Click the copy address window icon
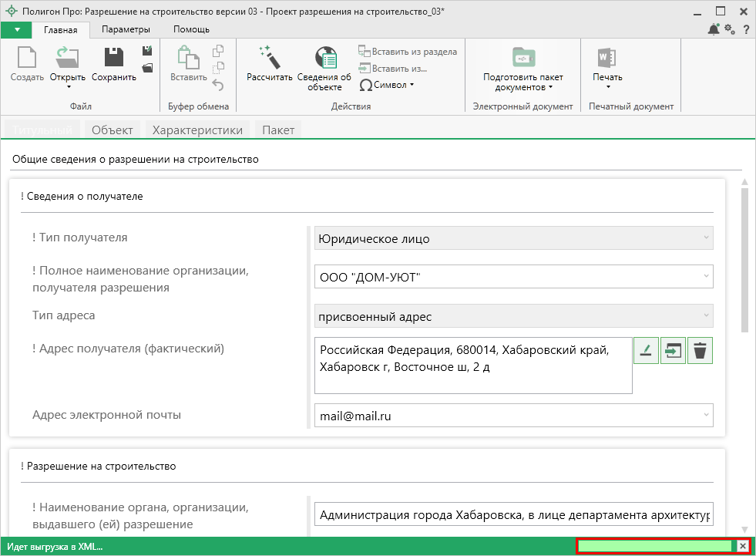 click(673, 351)
